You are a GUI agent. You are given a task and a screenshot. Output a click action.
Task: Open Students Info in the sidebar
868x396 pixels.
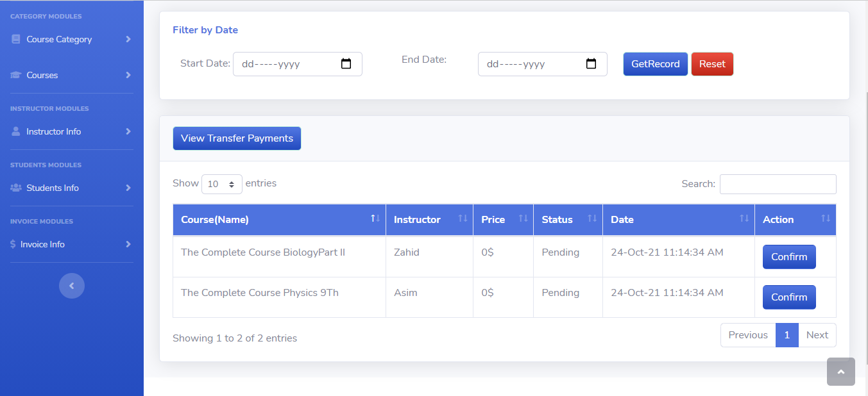pyautogui.click(x=72, y=188)
